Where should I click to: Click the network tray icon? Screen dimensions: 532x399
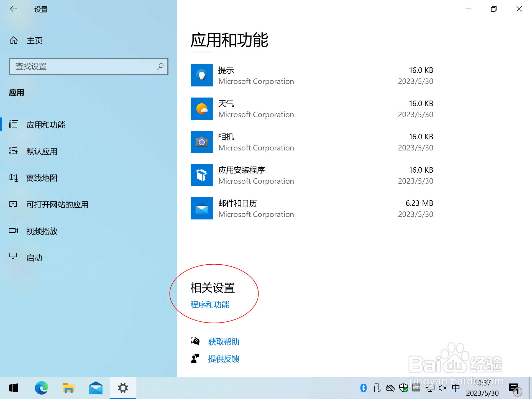tap(430, 388)
